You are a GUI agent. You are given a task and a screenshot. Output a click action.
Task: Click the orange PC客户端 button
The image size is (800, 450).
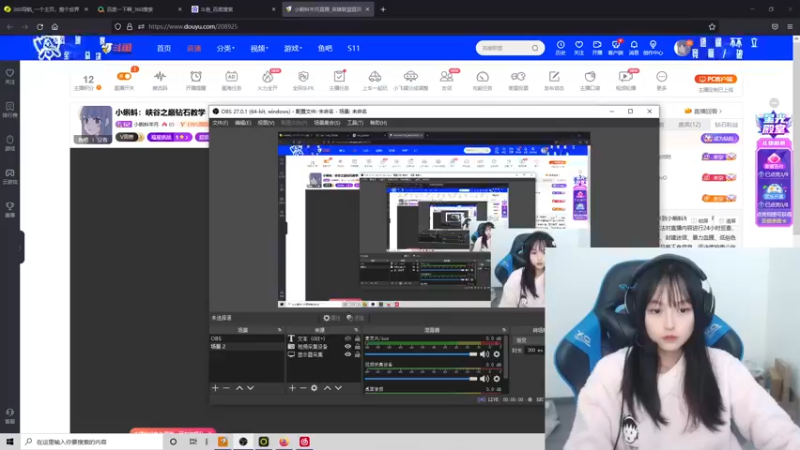click(715, 79)
